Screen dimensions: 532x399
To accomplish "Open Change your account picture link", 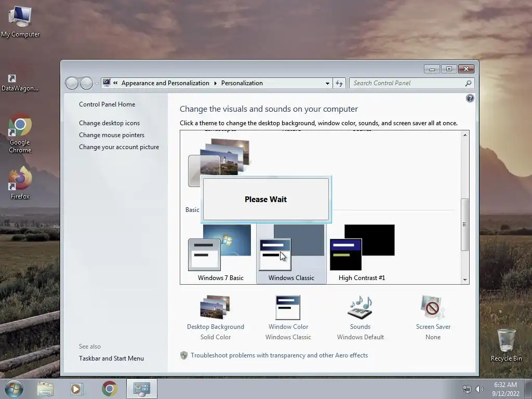I will click(119, 147).
